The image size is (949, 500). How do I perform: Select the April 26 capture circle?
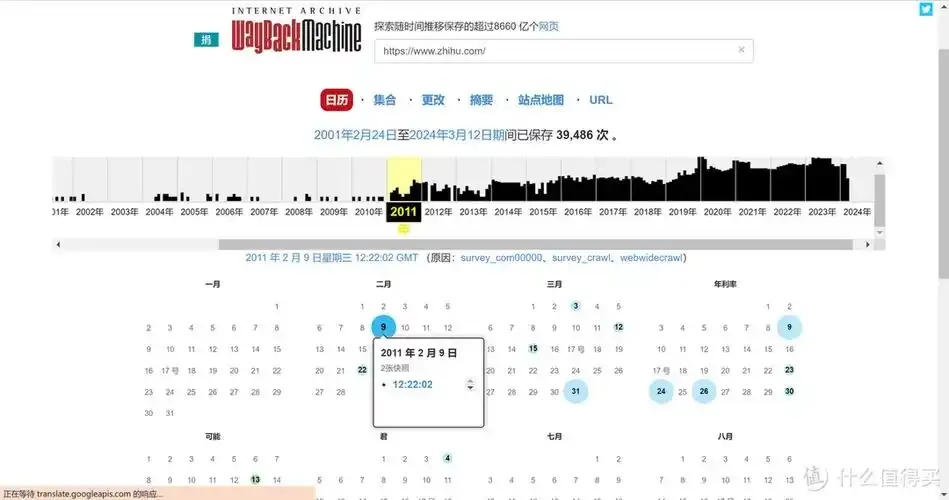point(704,391)
